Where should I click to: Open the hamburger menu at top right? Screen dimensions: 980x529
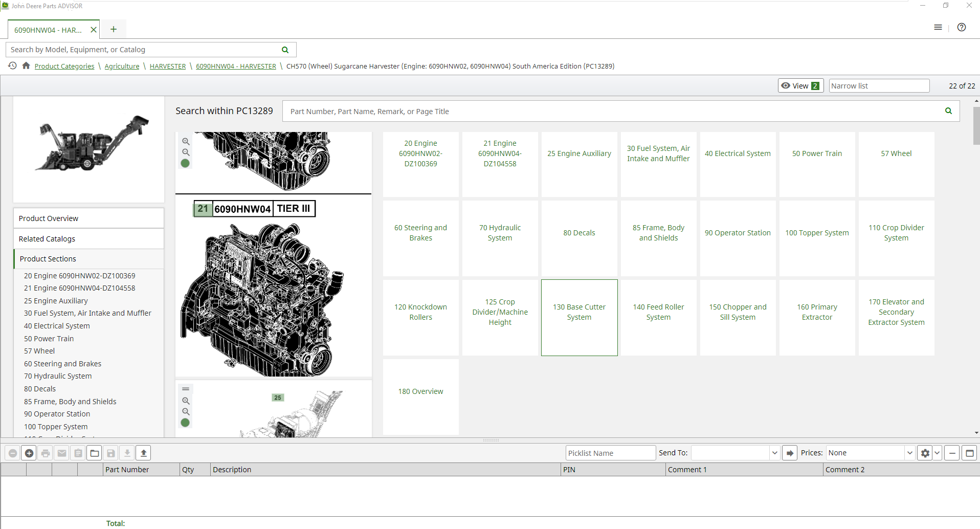click(x=938, y=28)
